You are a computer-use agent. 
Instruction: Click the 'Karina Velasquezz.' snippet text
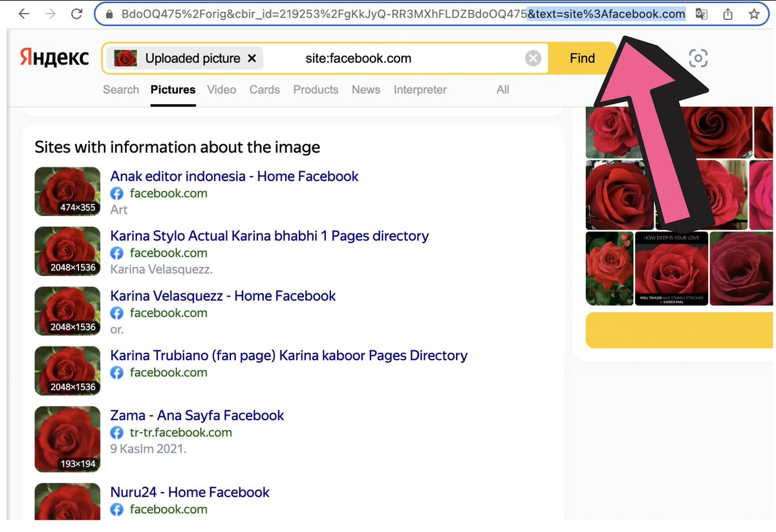tap(162, 269)
